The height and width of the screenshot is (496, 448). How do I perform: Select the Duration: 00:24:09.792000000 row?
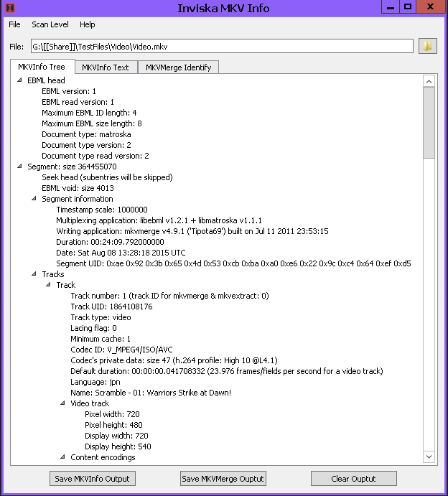pyautogui.click(x=110, y=242)
